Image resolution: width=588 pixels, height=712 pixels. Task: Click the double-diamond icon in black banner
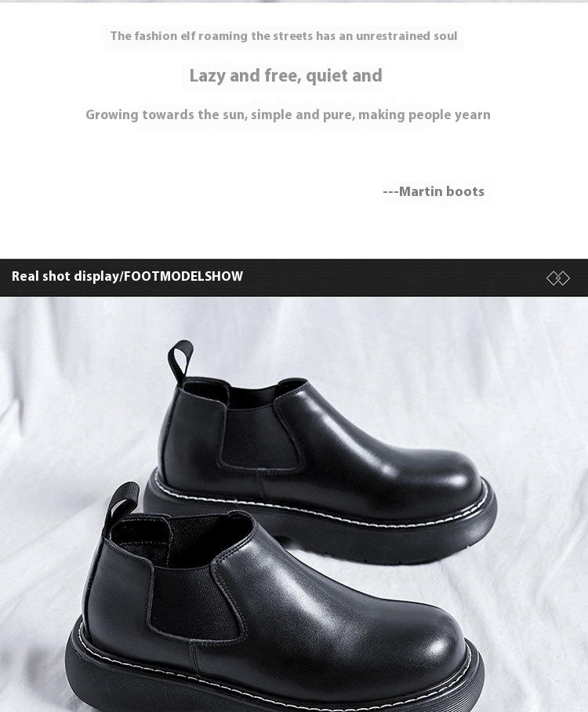(557, 278)
